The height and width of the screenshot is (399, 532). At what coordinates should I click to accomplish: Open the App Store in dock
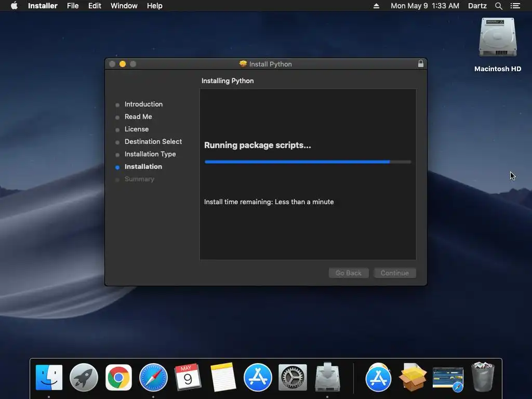(x=258, y=377)
